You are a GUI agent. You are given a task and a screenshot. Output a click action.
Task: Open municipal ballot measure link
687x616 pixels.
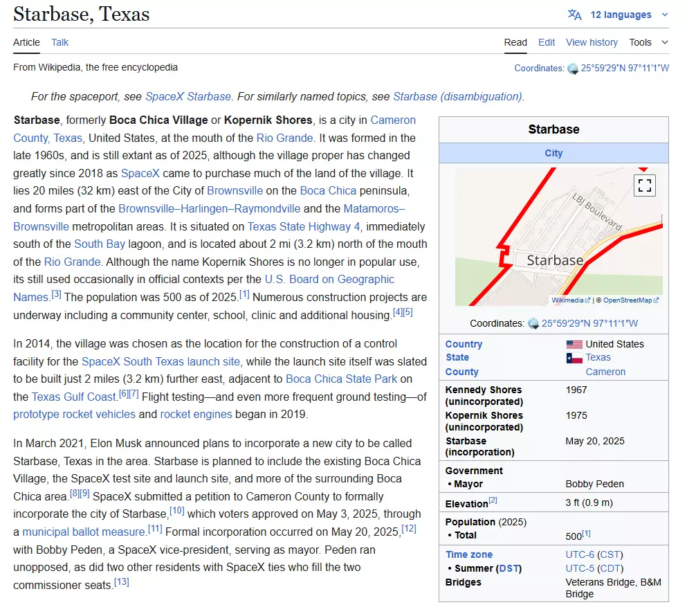[84, 532]
